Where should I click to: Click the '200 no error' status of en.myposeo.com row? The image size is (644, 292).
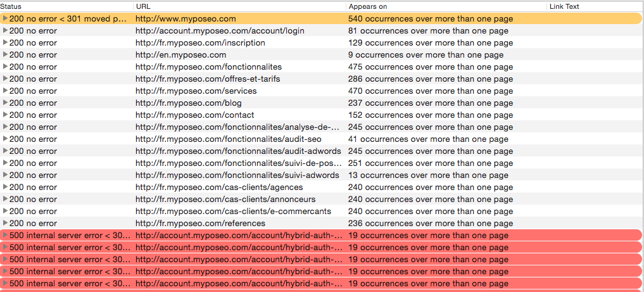tap(34, 55)
